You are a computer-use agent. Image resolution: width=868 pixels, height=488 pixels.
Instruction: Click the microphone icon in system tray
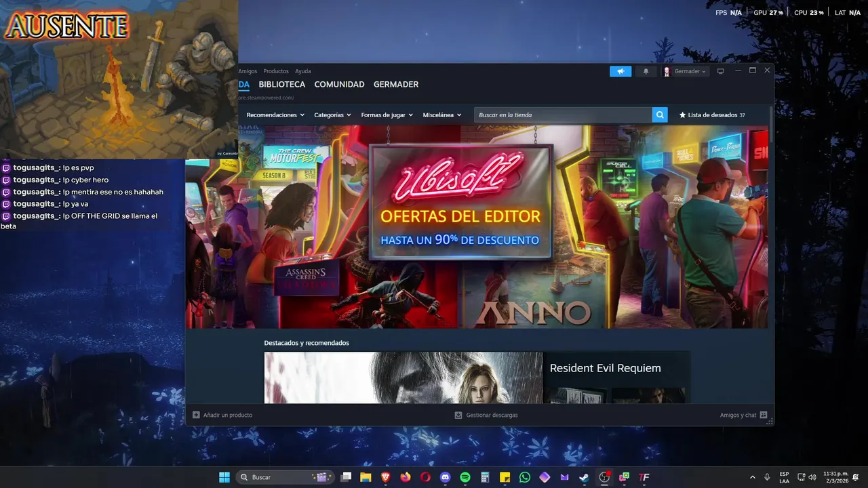767,477
